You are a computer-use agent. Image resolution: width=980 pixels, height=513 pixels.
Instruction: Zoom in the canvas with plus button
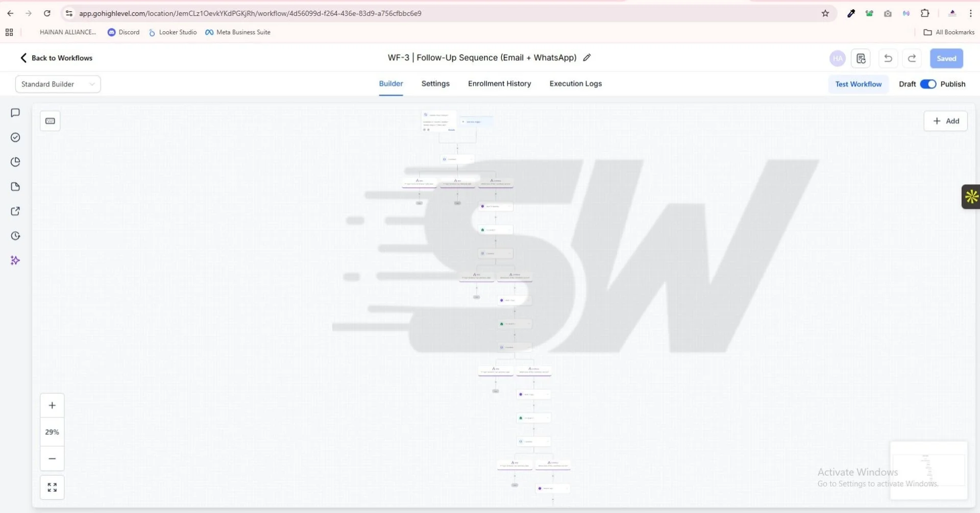[x=52, y=405]
